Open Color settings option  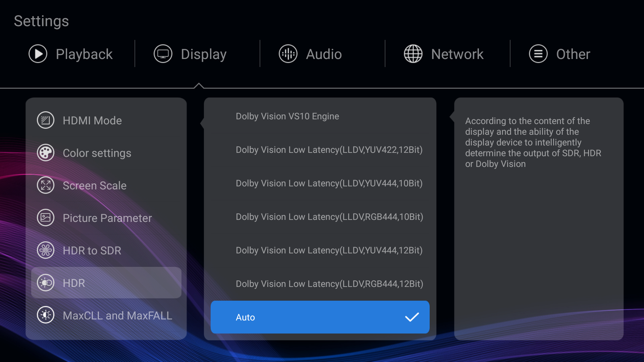click(106, 153)
